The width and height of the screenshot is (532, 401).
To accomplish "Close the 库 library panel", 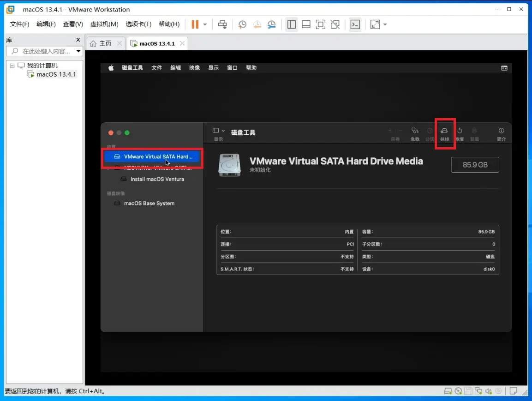I will click(x=78, y=40).
